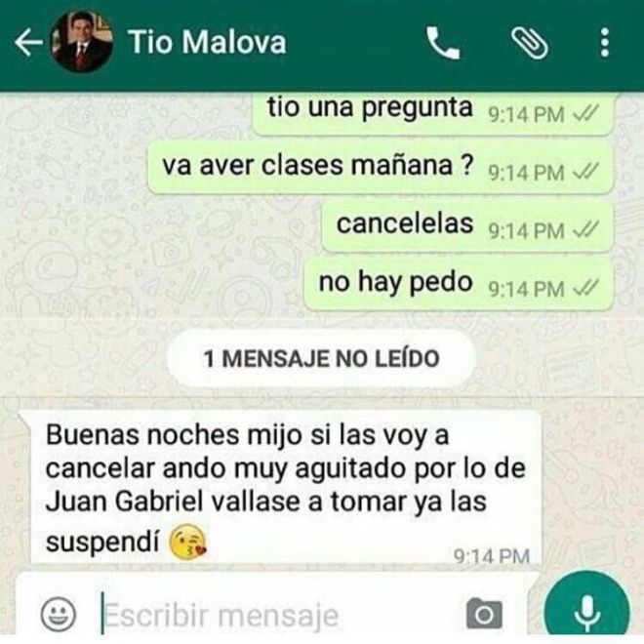The width and height of the screenshot is (644, 644).
Task: Open the paperclip attachment menu
Action: pos(529,43)
